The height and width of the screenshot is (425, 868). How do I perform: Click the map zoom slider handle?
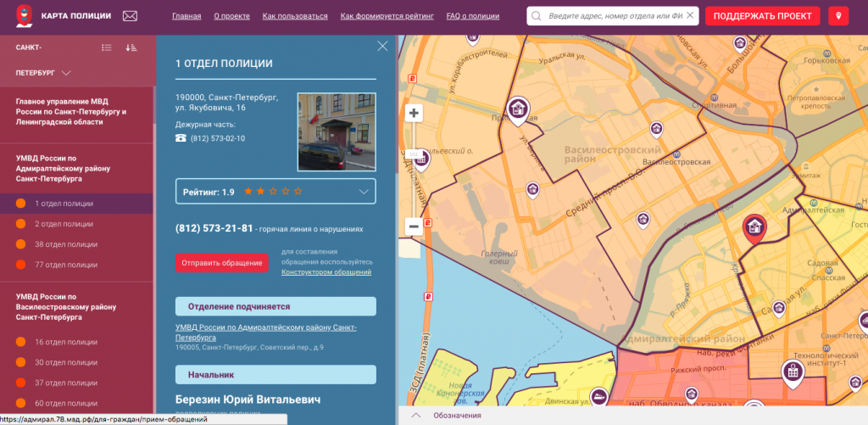(416, 155)
